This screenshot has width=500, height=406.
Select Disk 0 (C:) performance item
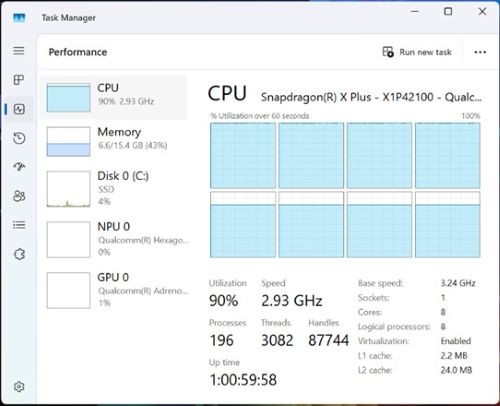pyautogui.click(x=113, y=189)
